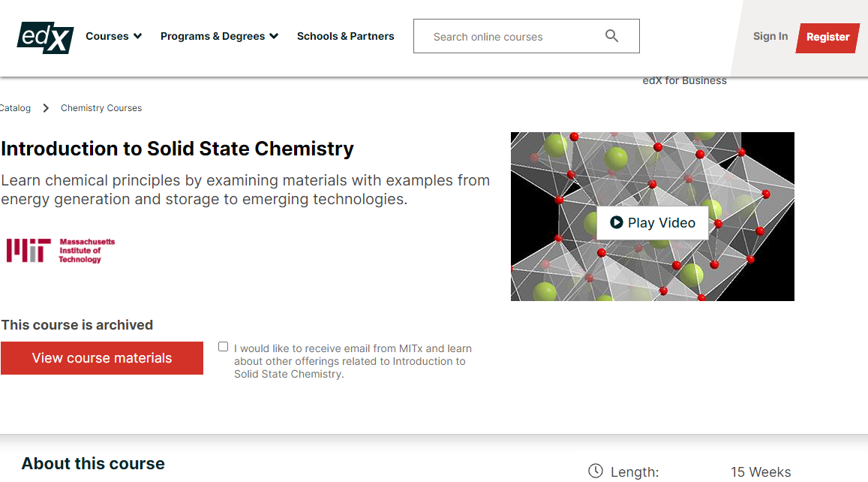Image resolution: width=868 pixels, height=482 pixels.
Task: Open the Schools & Partners menu item
Action: [x=345, y=36]
